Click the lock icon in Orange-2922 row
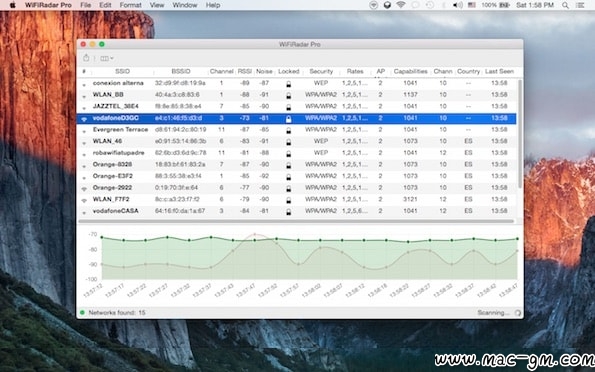595x372 pixels. [x=288, y=189]
